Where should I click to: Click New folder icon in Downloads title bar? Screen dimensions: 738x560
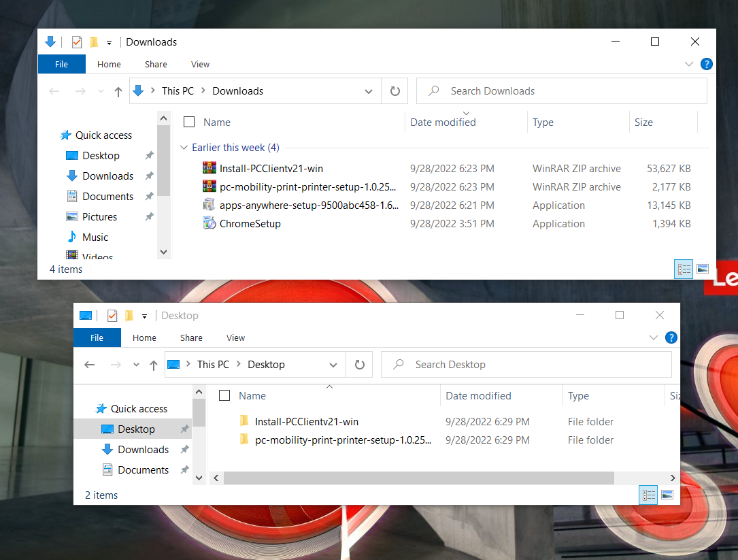point(94,42)
